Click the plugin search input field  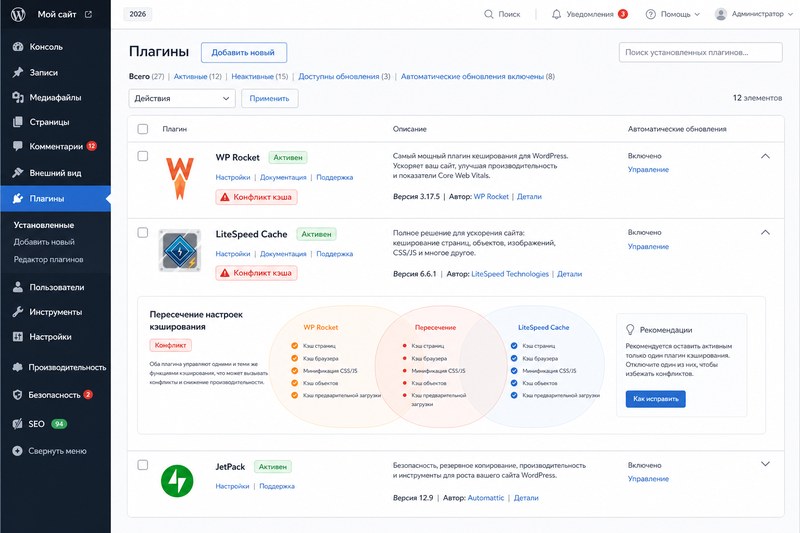[x=701, y=53]
